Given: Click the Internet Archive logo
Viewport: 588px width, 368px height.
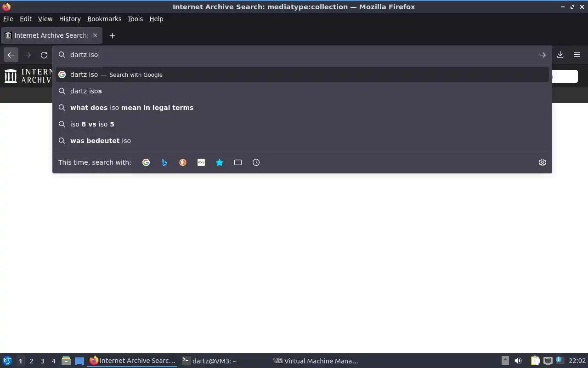Looking at the screenshot, I should 28,76.
